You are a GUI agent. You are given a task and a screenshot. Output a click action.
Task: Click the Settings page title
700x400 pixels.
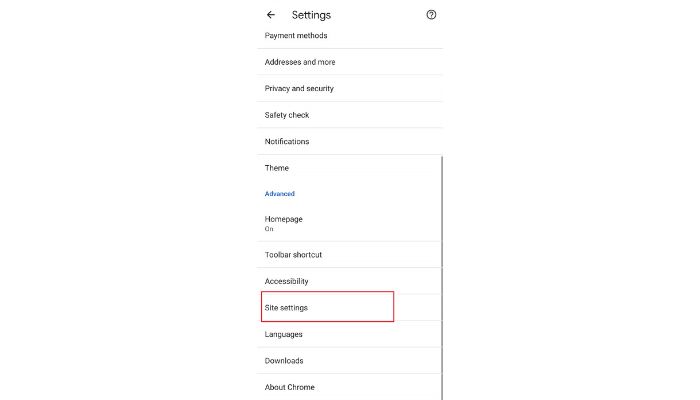(311, 15)
